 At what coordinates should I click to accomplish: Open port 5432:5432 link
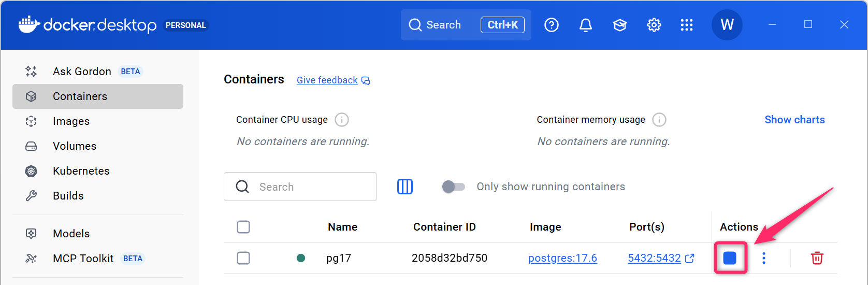[x=654, y=258]
